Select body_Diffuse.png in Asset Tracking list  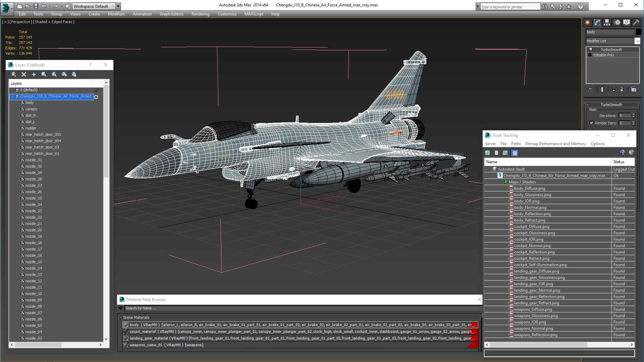[x=529, y=188]
